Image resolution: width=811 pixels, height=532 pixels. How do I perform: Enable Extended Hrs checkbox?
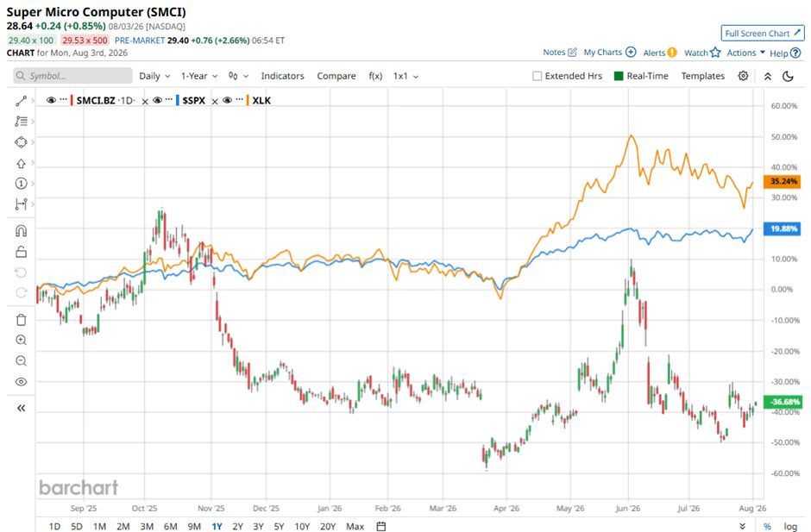click(537, 76)
